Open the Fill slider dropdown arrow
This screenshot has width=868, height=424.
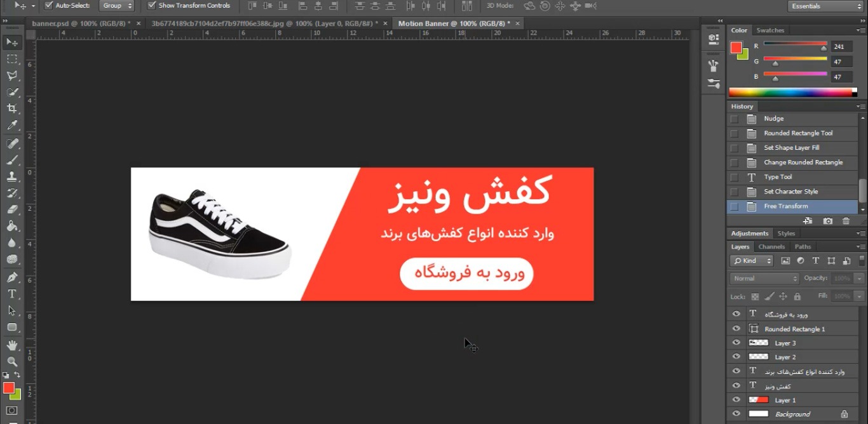[860, 296]
